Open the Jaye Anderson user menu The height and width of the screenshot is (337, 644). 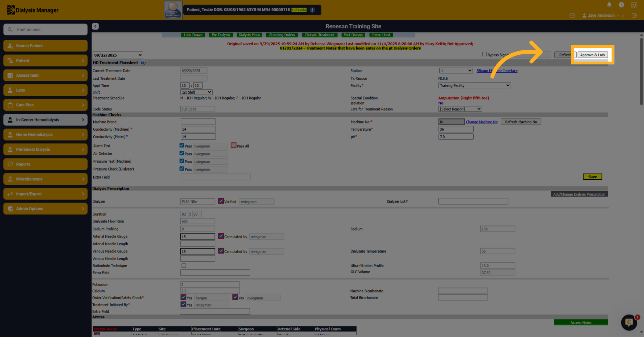pos(601,16)
